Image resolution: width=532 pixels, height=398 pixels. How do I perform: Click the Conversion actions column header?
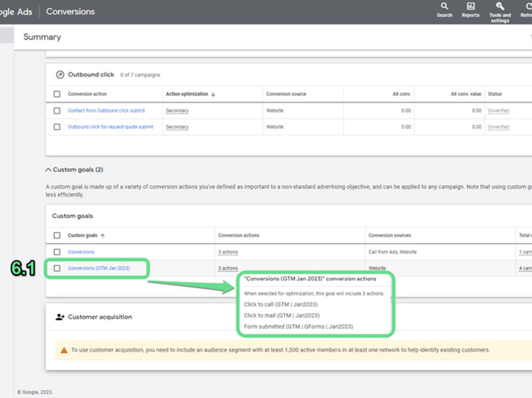tap(238, 235)
